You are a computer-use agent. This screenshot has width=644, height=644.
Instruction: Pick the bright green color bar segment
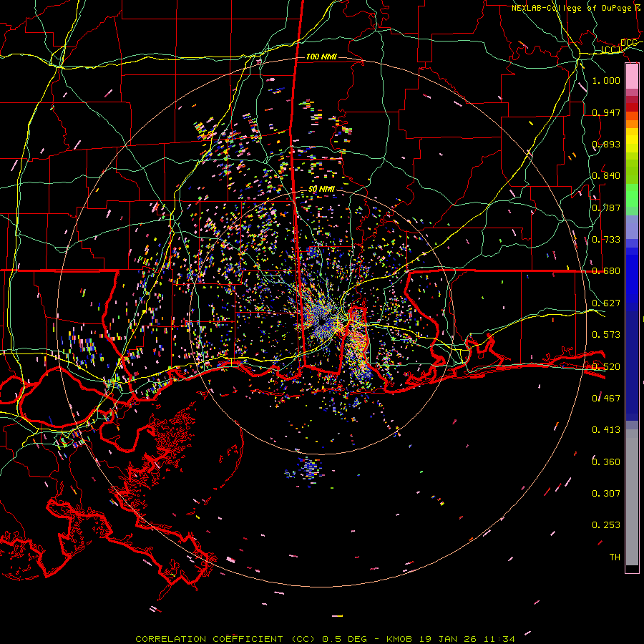(632, 195)
